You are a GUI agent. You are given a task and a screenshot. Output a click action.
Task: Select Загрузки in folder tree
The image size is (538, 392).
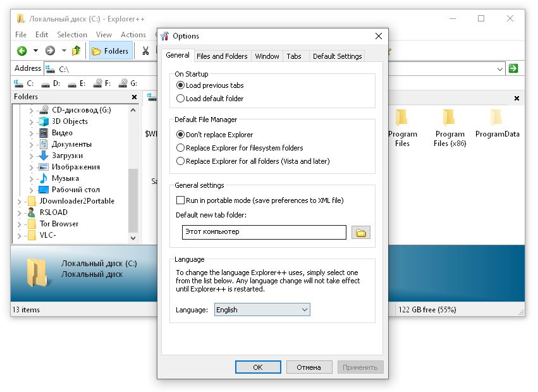[67, 155]
